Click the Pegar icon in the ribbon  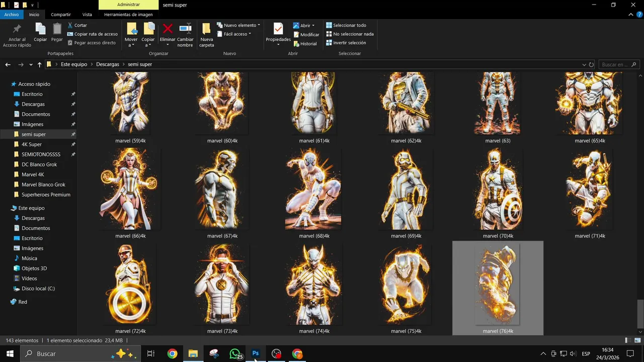click(x=57, y=29)
